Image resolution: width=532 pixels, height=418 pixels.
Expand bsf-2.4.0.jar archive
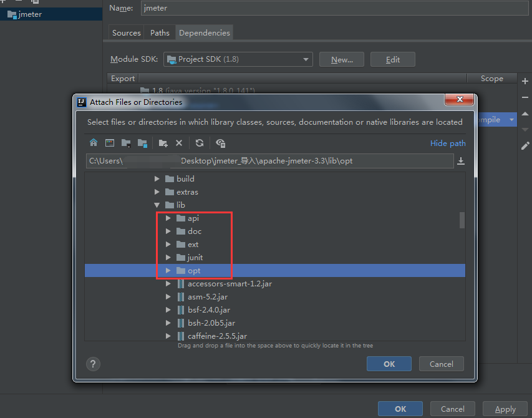click(x=168, y=310)
